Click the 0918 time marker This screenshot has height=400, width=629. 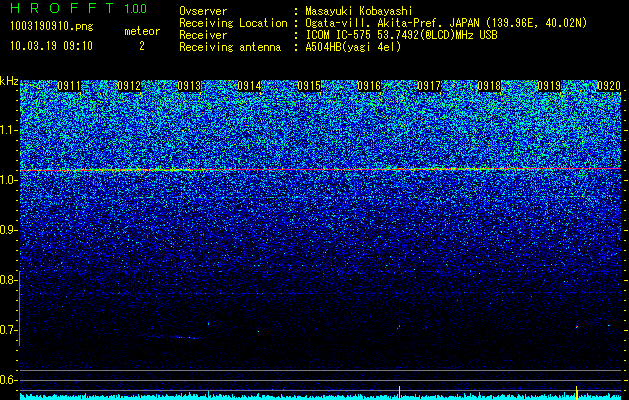coord(489,86)
